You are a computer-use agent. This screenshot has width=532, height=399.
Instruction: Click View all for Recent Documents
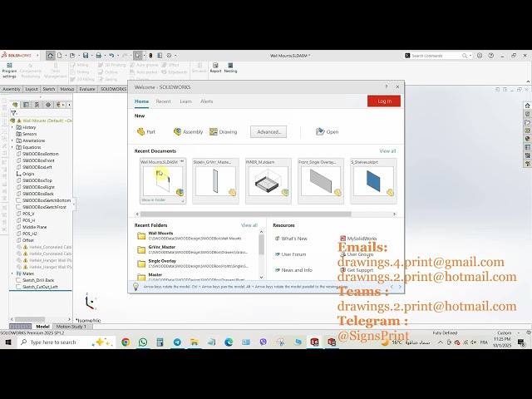(387, 151)
